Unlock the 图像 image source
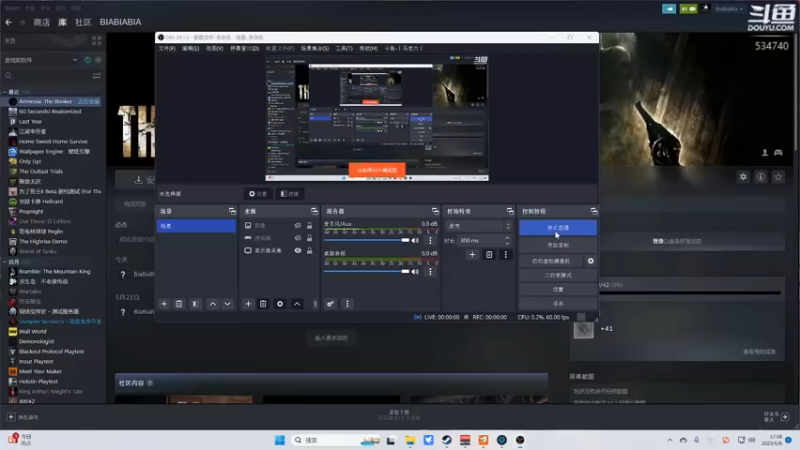 point(309,226)
